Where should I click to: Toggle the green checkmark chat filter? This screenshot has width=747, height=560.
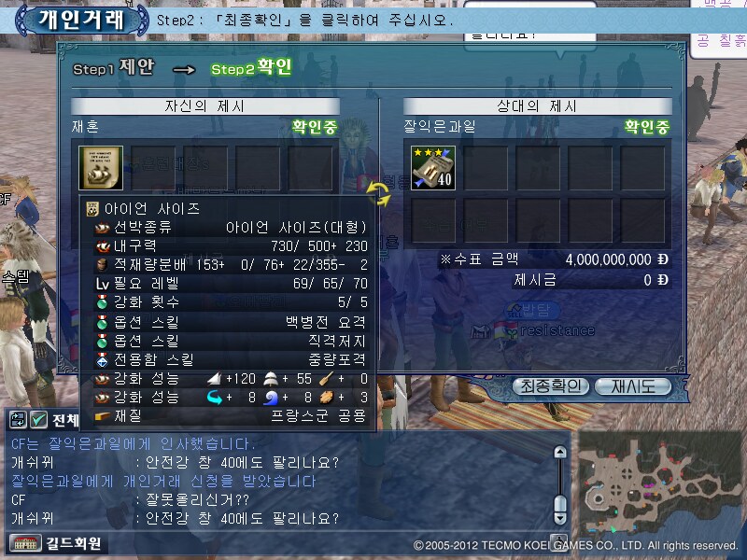(x=39, y=419)
